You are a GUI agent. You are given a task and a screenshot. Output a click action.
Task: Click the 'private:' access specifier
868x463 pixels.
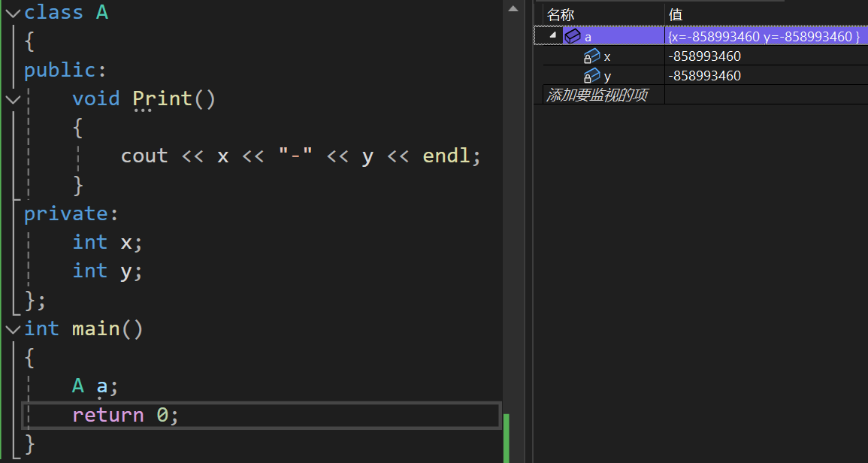(x=71, y=213)
